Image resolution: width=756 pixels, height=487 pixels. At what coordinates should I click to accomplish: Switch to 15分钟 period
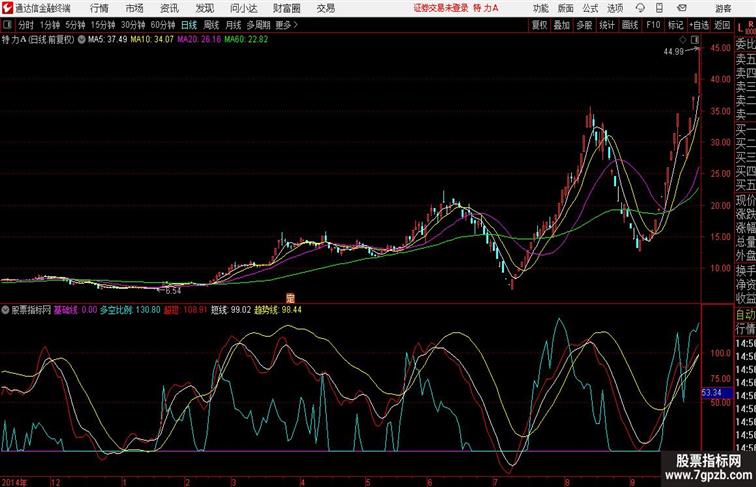point(103,25)
